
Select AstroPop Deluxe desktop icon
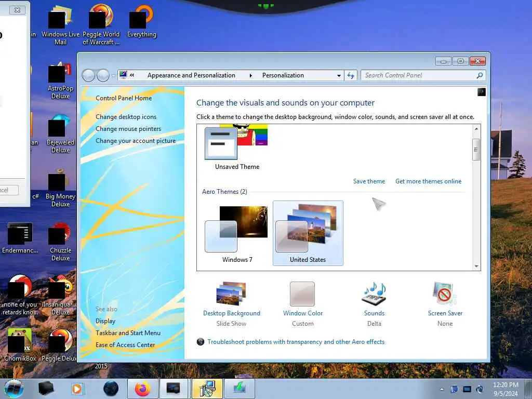tap(60, 81)
